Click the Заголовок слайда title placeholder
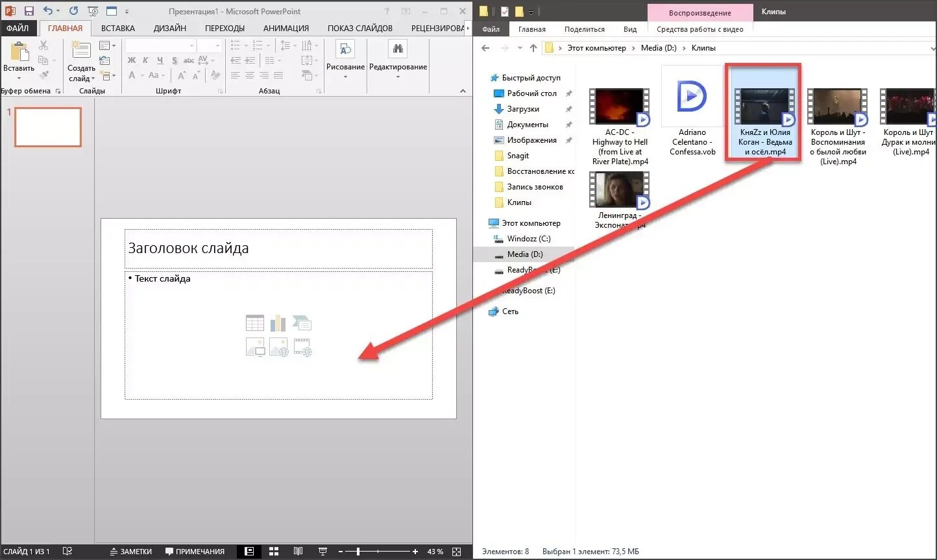 tap(278, 249)
